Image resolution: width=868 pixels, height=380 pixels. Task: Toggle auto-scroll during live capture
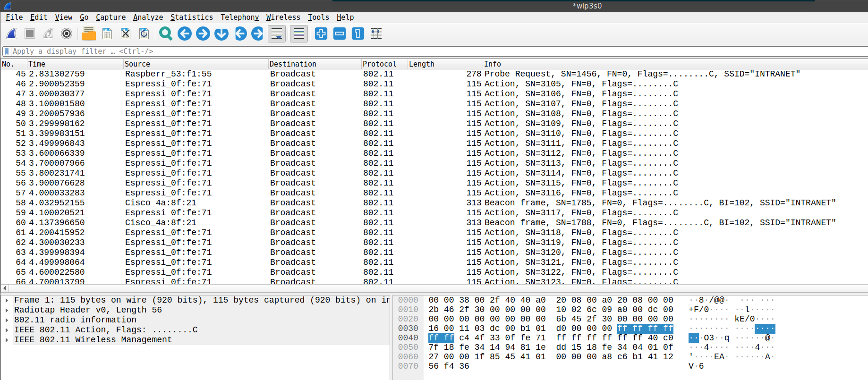pos(277,34)
